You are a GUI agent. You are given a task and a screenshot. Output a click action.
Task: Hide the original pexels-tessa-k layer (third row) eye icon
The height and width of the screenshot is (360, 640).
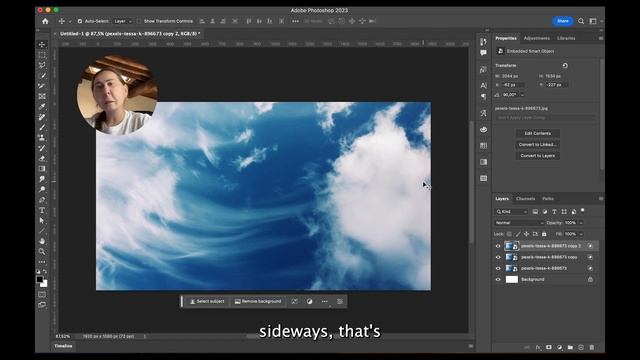coord(498,268)
